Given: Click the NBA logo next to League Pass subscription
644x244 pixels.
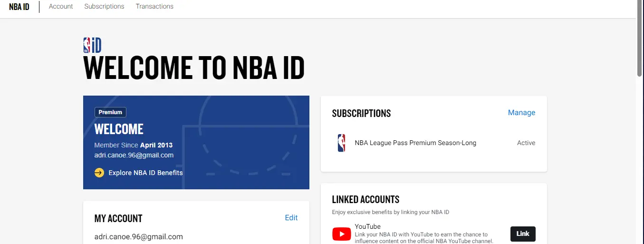Looking at the screenshot, I should pyautogui.click(x=341, y=143).
